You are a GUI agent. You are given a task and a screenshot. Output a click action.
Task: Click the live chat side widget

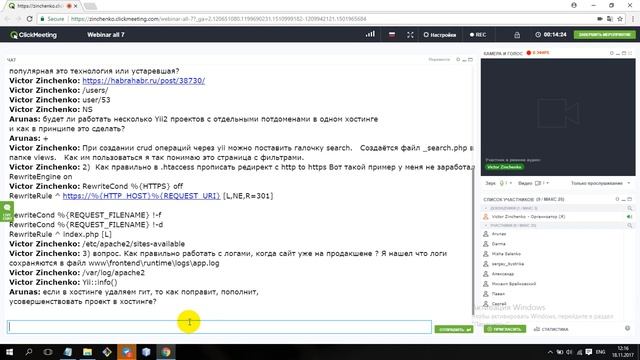tap(7, 212)
